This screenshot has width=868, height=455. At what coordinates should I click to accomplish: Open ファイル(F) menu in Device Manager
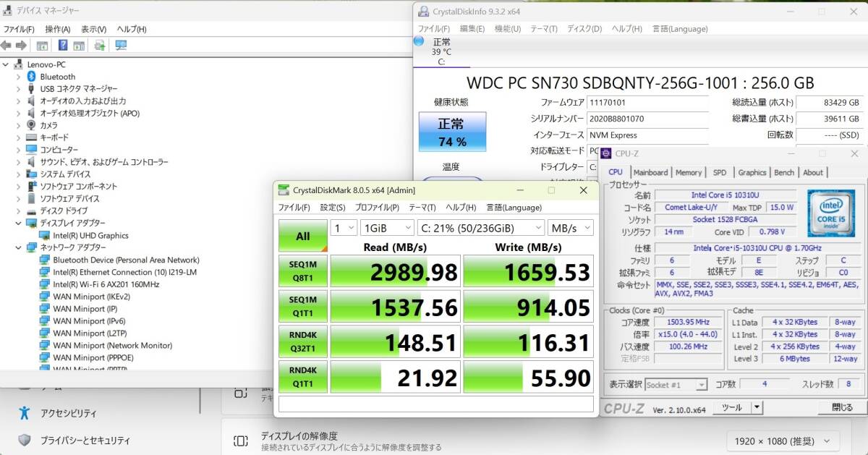[19, 29]
